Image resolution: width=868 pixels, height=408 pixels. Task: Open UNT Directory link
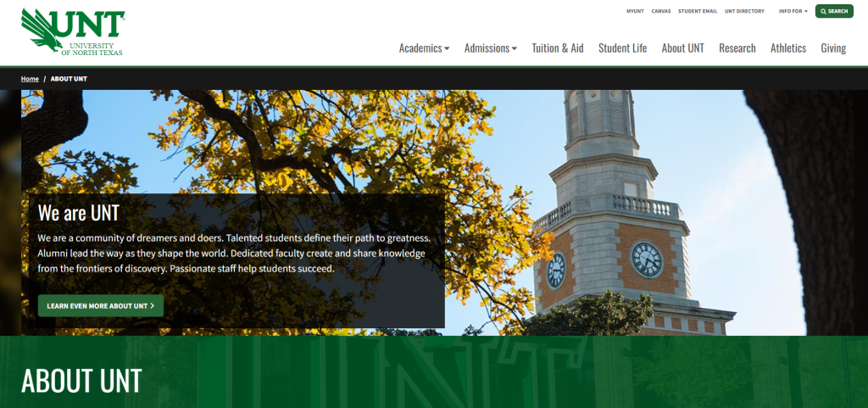click(x=744, y=11)
